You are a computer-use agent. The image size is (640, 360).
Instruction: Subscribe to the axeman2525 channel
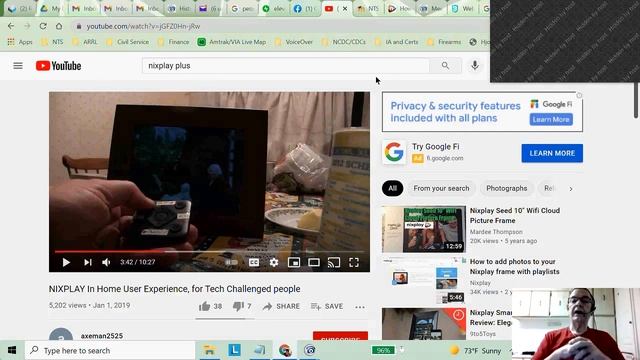[340, 336]
